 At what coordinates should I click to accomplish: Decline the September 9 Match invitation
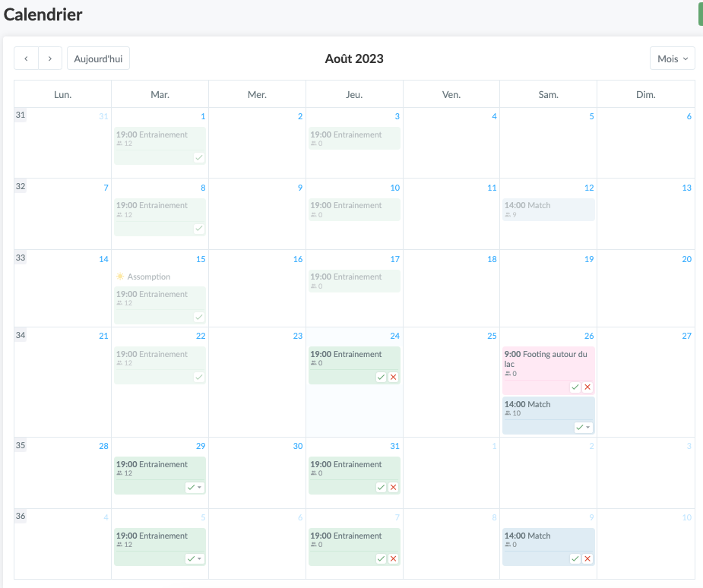click(587, 558)
